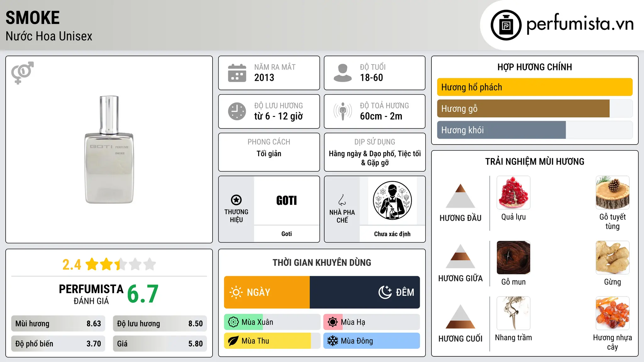644x362 pixels.
Task: Click the calendar icon beside Năm ra mắt
Action: pyautogui.click(x=237, y=73)
